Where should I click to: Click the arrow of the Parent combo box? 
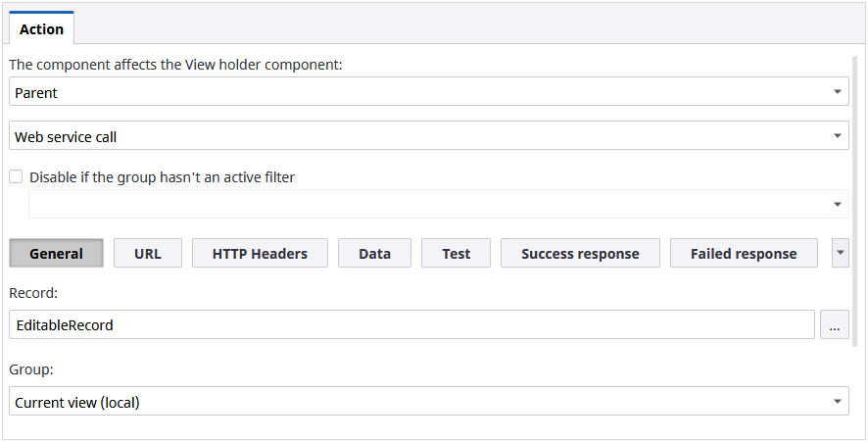point(838,92)
